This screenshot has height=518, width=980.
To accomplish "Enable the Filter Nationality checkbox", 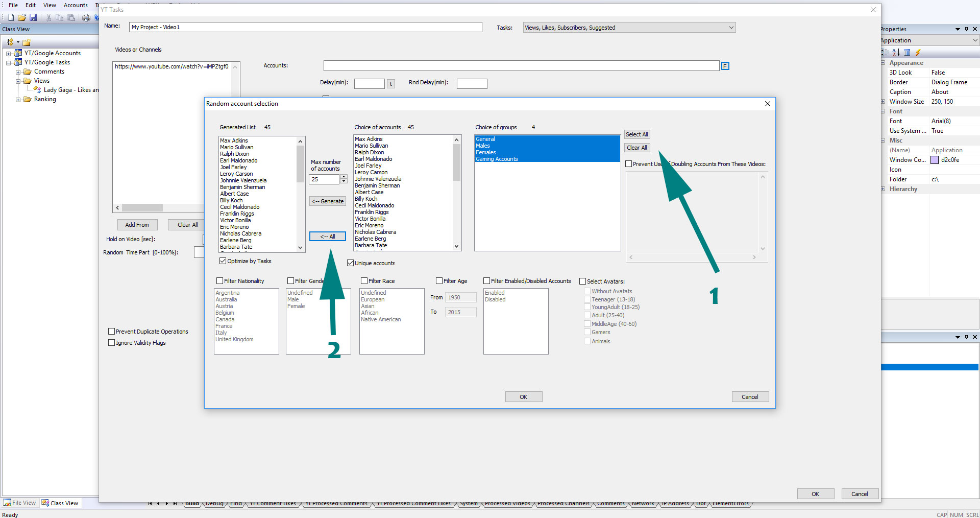I will [220, 281].
